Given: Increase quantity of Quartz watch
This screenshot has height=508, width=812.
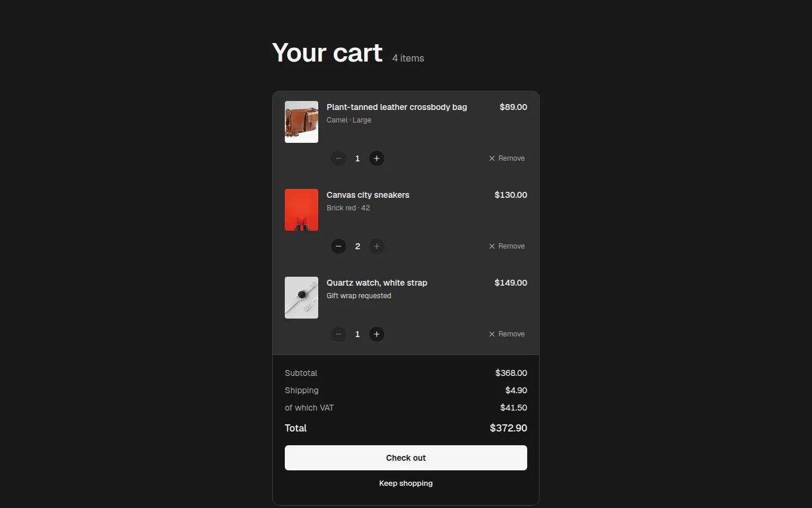Looking at the screenshot, I should [x=376, y=334].
